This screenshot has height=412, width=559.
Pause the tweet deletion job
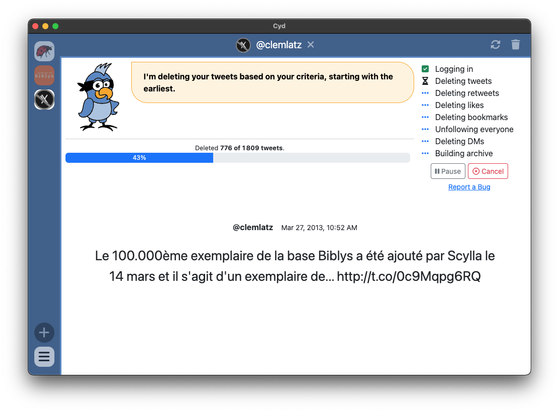[x=448, y=171]
